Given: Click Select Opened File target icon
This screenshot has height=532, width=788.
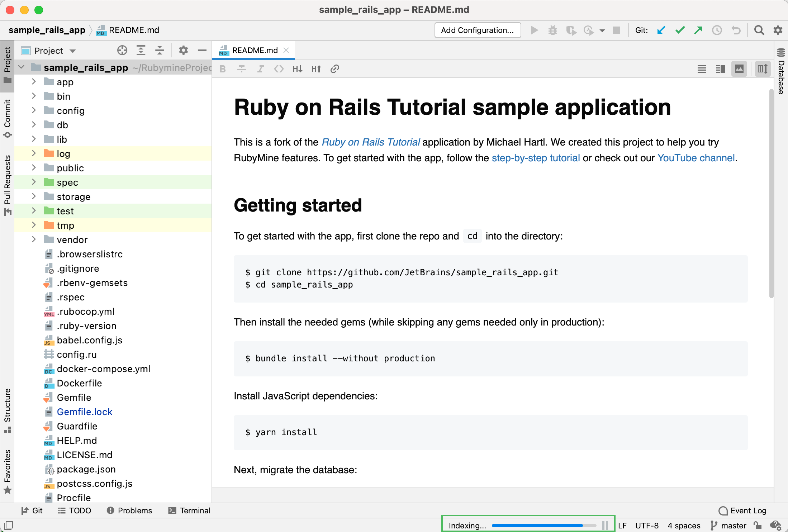Looking at the screenshot, I should (122, 51).
